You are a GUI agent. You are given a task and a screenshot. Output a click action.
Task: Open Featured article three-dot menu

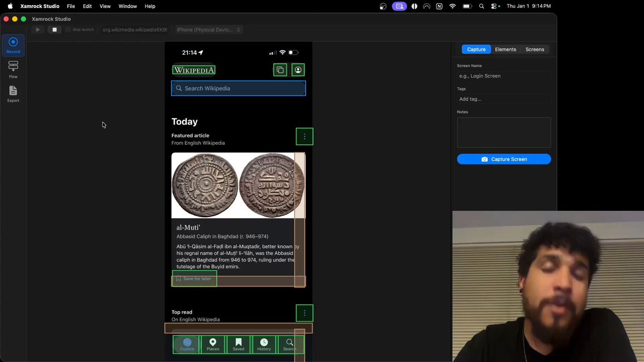304,137
